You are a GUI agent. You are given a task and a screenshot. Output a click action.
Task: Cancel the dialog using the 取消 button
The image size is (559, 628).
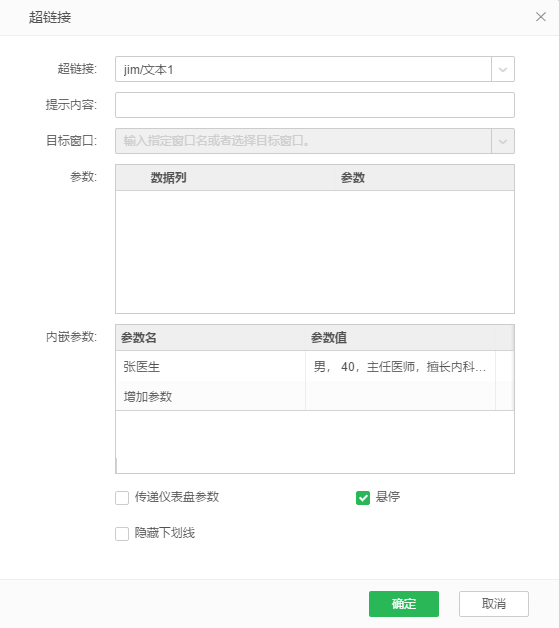coord(494,604)
